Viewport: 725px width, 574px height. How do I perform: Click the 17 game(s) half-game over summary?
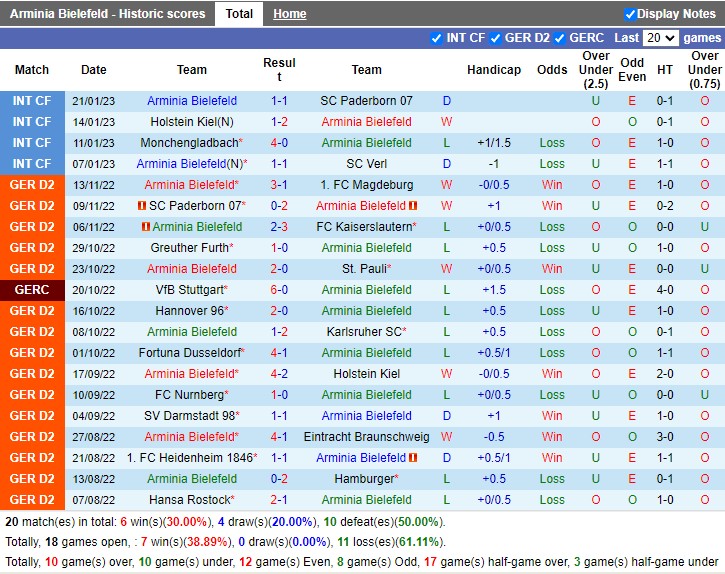(x=496, y=562)
